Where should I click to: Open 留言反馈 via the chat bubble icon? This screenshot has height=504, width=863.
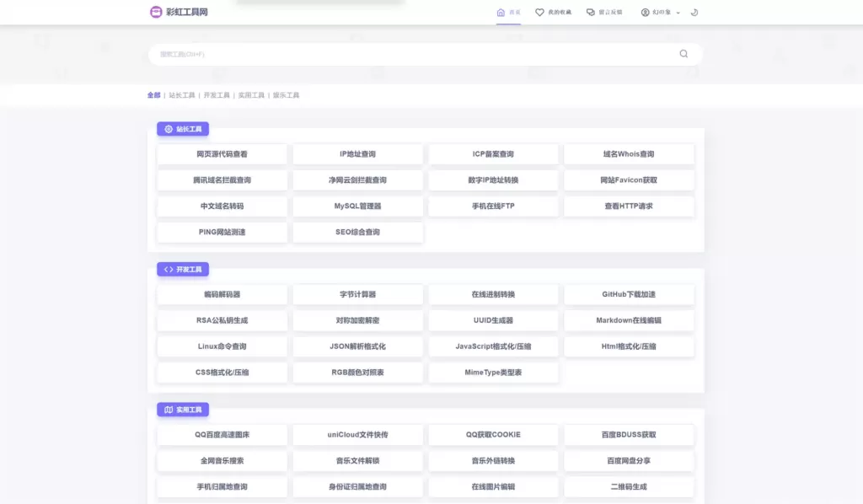tap(591, 13)
